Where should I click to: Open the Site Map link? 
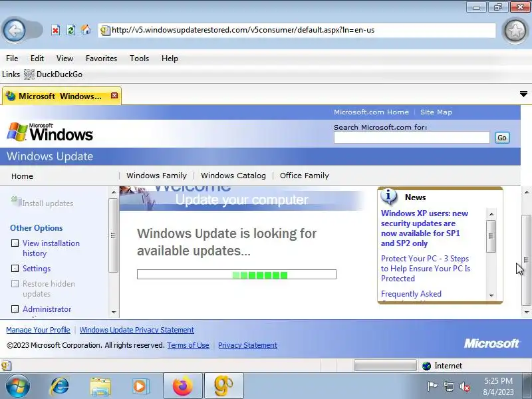[x=436, y=112]
